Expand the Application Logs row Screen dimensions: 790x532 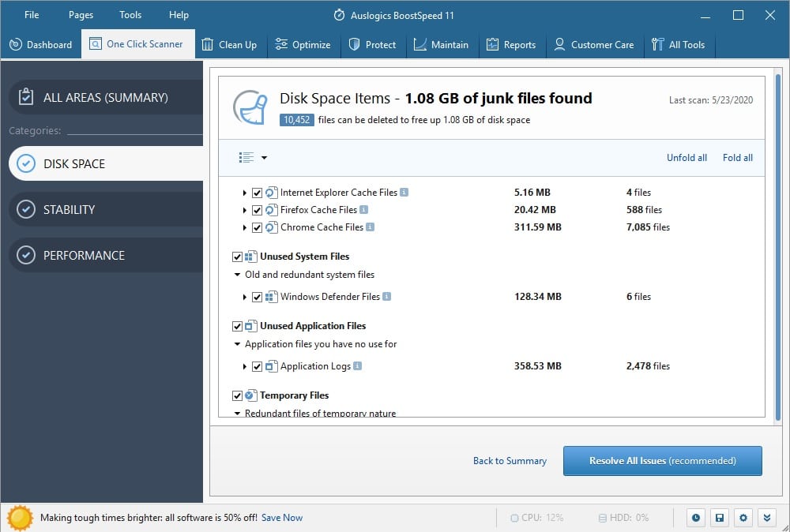(244, 366)
